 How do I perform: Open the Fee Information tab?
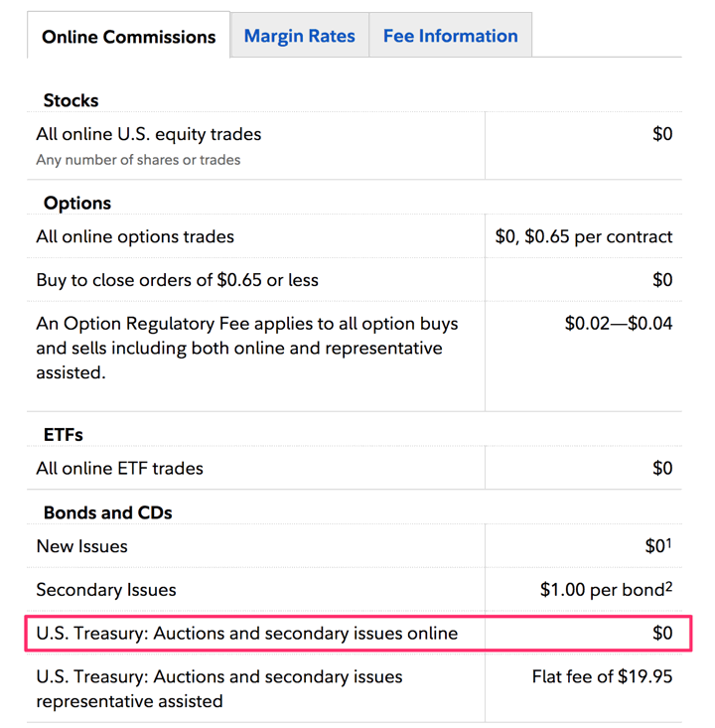point(450,37)
